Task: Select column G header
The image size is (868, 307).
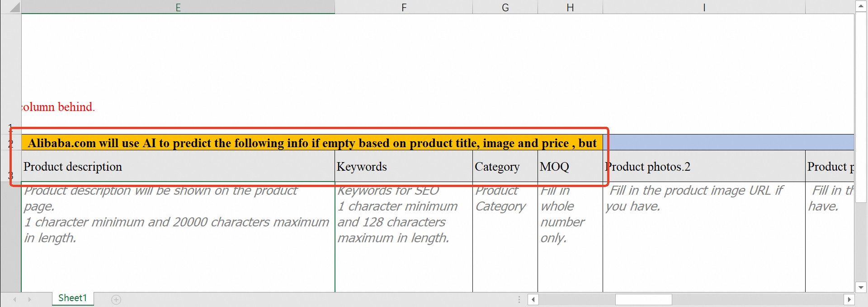Action: coord(505,7)
